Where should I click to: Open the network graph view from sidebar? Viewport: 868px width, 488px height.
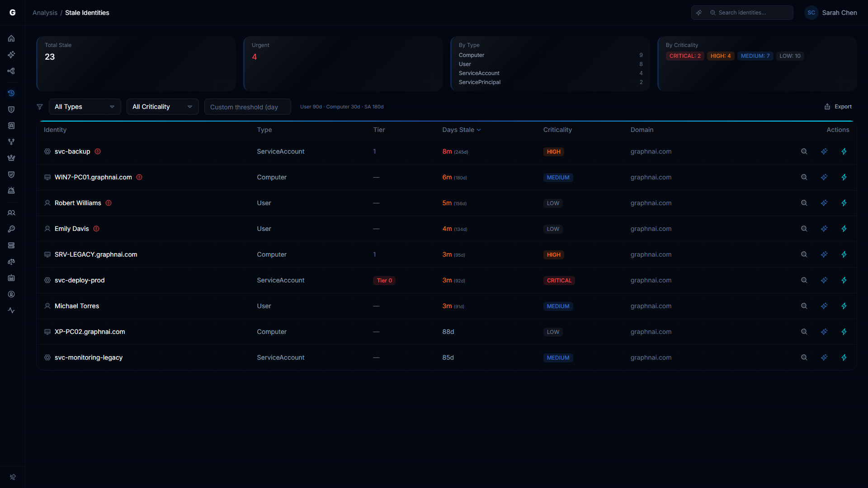point(11,71)
